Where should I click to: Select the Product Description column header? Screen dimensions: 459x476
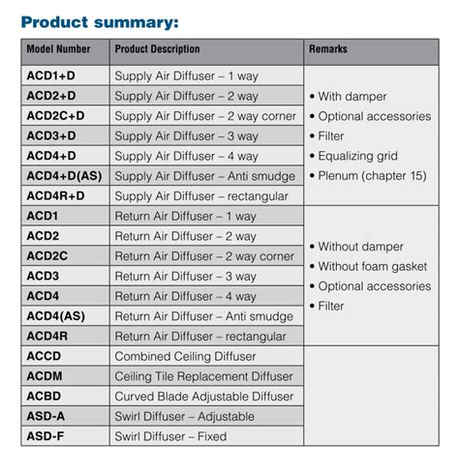point(157,49)
